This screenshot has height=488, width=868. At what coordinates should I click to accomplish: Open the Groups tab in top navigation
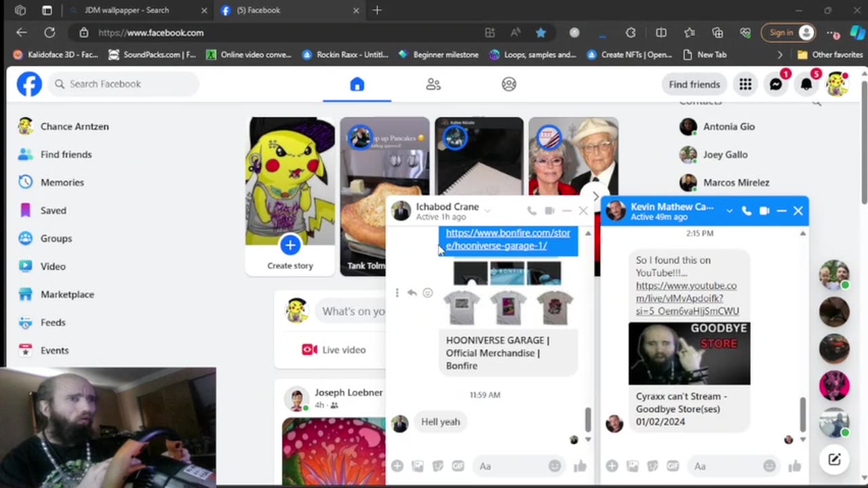tap(509, 84)
